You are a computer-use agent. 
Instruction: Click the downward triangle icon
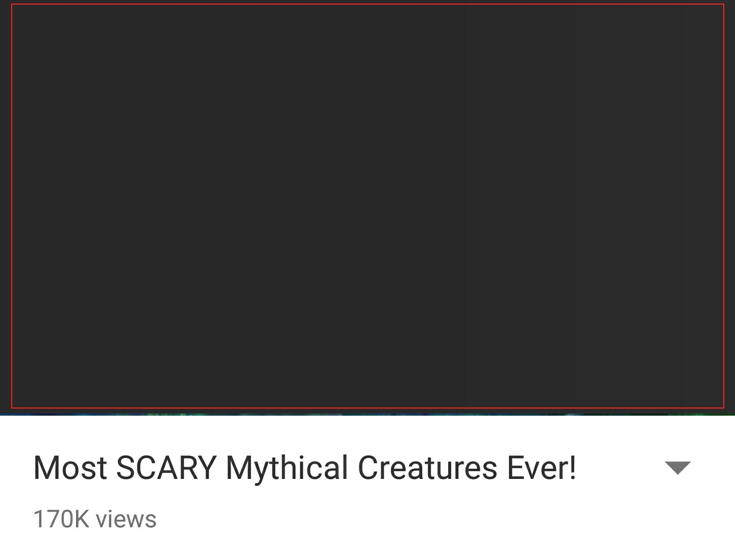(x=677, y=468)
